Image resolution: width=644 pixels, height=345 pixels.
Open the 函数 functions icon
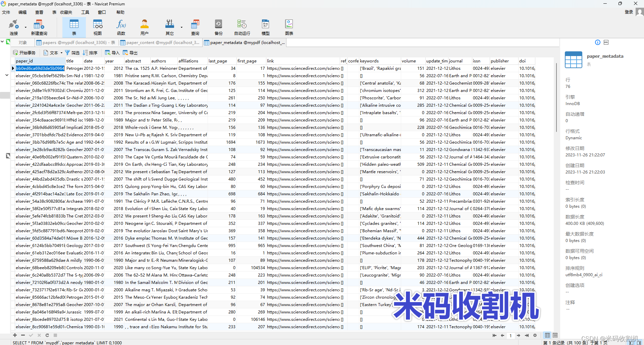coord(121,27)
